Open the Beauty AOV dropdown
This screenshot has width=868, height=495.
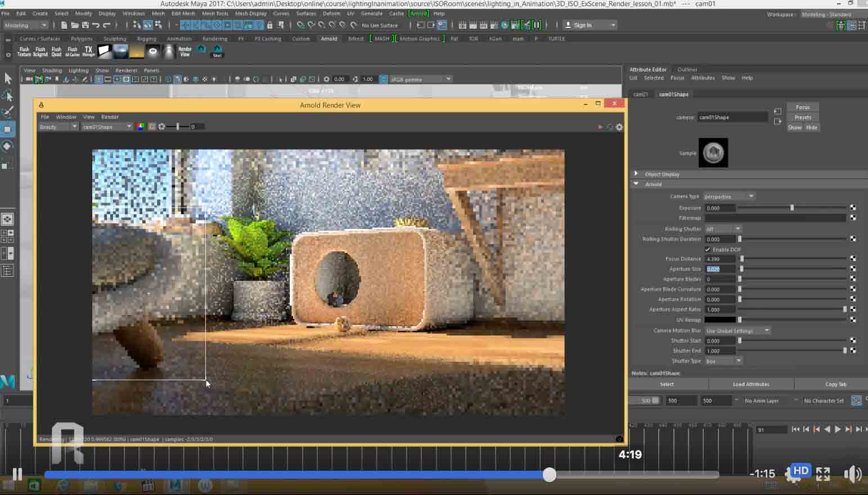tap(59, 127)
